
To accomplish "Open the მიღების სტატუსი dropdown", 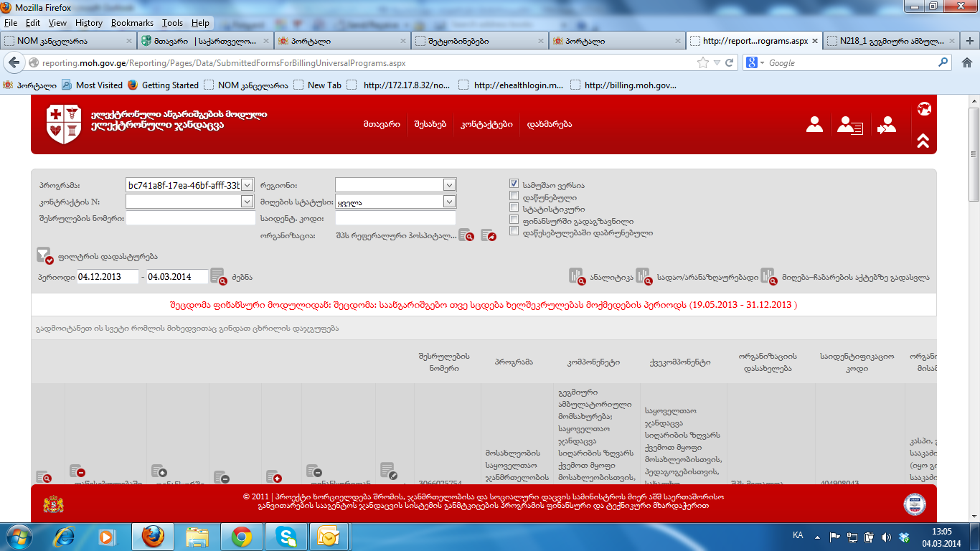I will point(449,202).
